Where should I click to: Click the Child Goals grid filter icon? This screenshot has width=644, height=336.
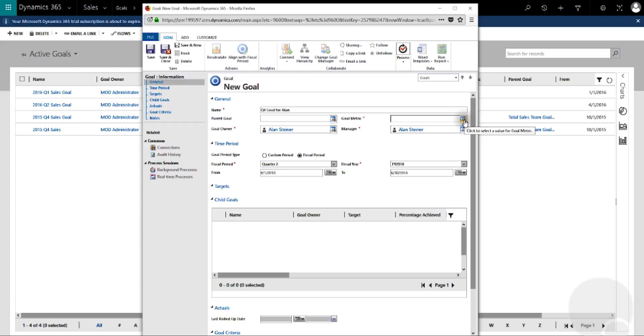[450, 215]
